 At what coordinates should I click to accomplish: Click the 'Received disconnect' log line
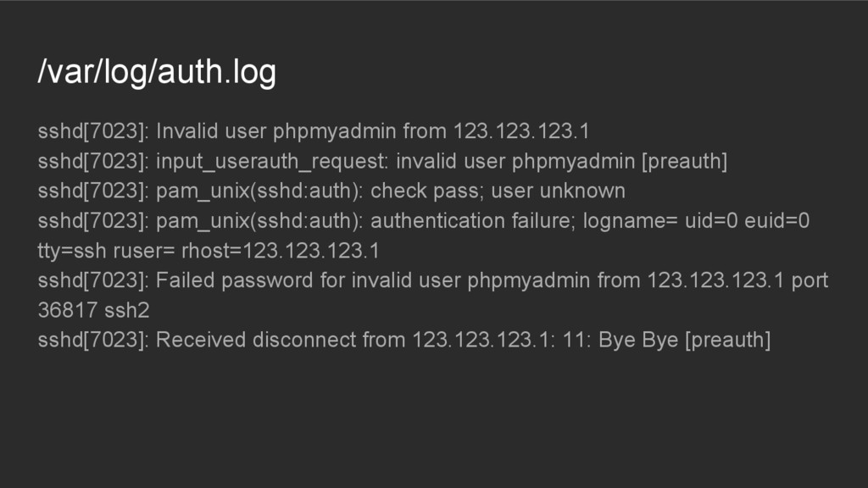[404, 340]
